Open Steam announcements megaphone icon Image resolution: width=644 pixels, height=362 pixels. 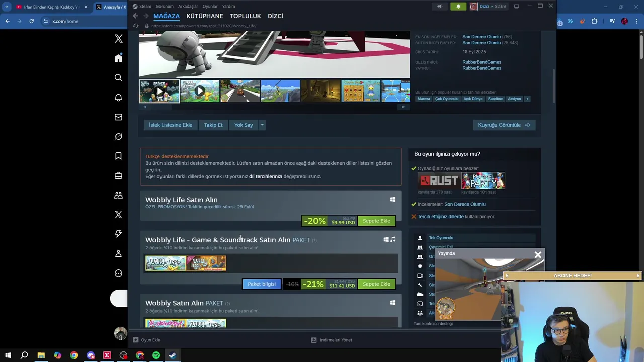tap(440, 6)
